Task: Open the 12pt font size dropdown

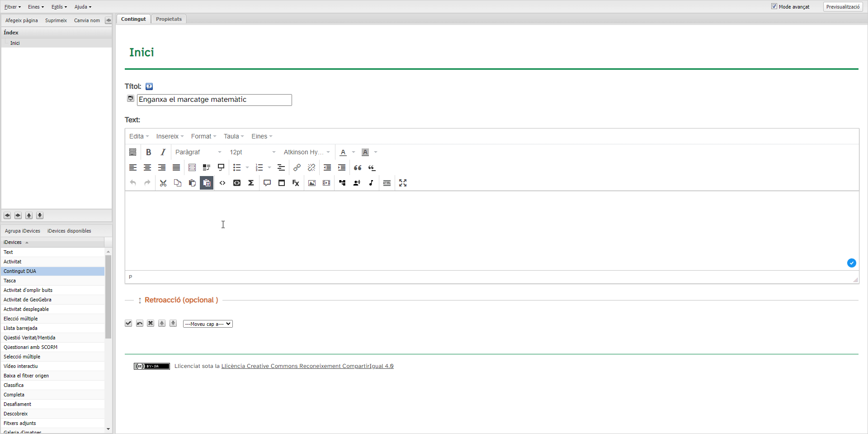Action: 252,152
